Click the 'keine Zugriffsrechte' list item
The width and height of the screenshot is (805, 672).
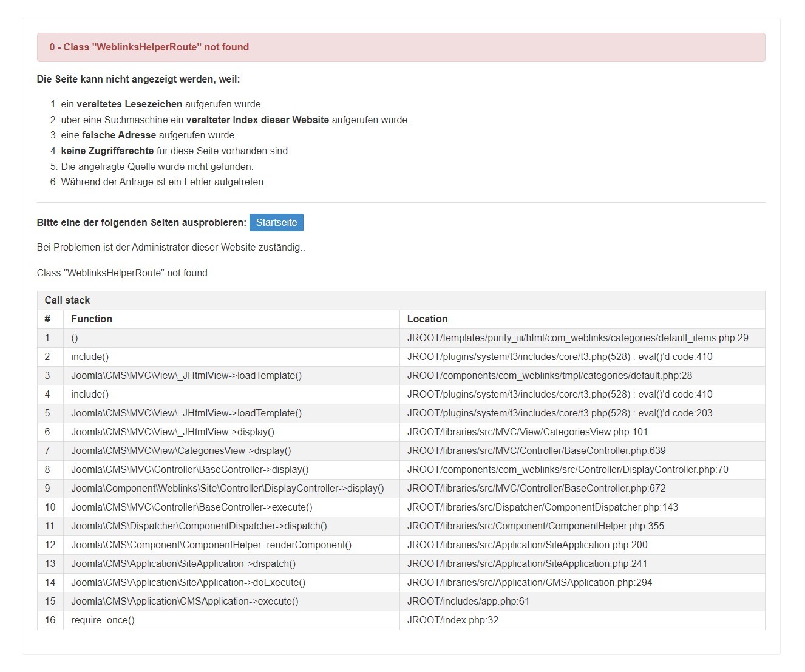point(175,151)
